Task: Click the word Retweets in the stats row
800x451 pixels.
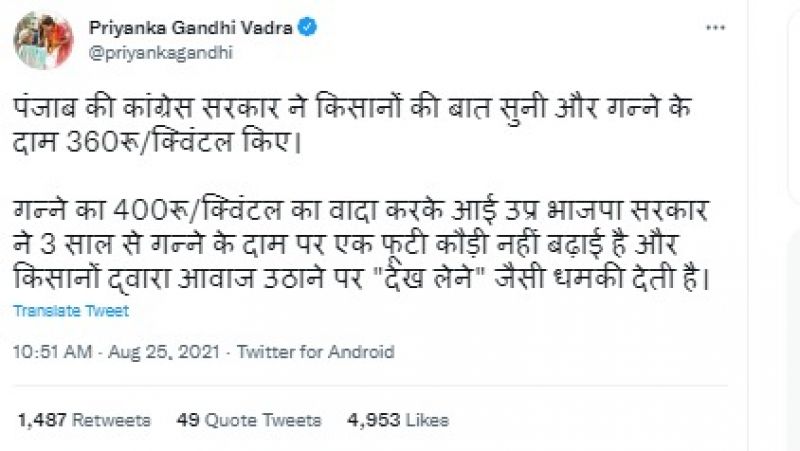Action: 110,419
